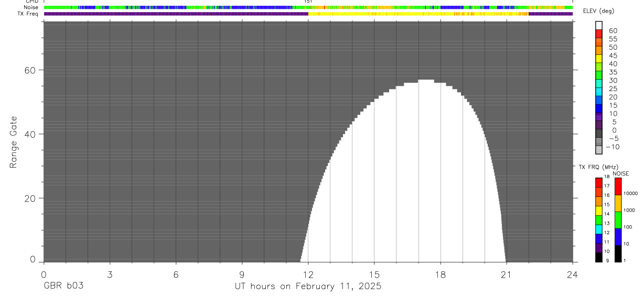Image resolution: width=644 pixels, height=297 pixels.
Task: Click the '3' hour tick on time axis
Action: coord(110,274)
